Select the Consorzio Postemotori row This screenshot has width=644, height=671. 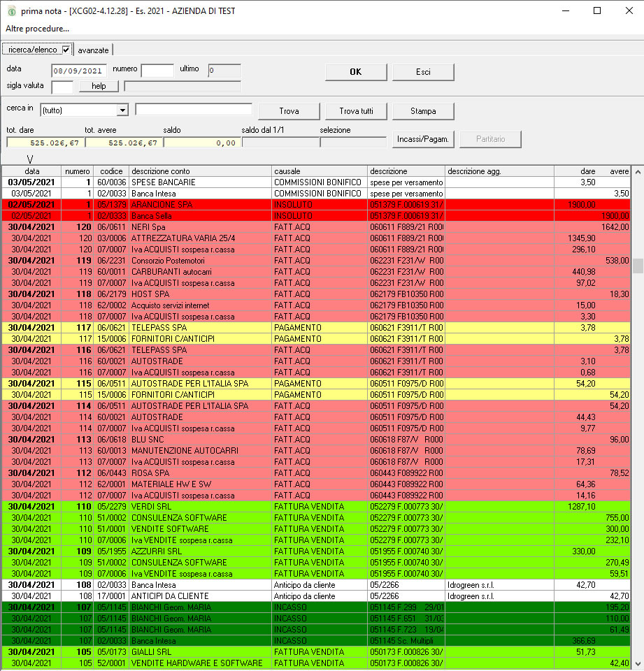(316, 261)
